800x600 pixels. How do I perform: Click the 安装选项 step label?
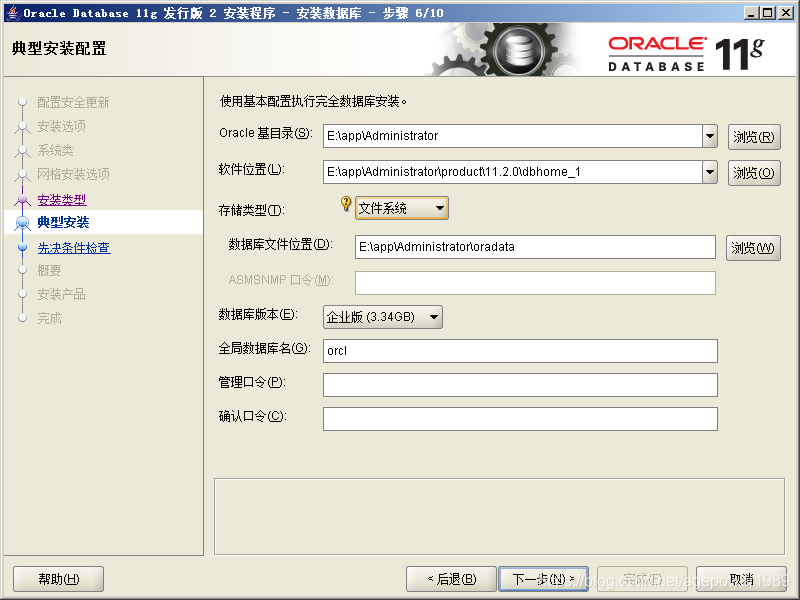tap(62, 126)
